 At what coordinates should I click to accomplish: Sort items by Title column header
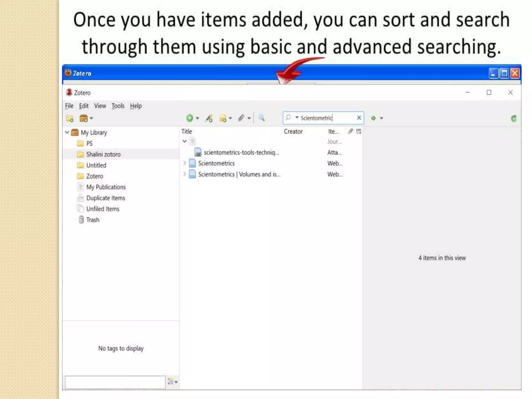[187, 131]
